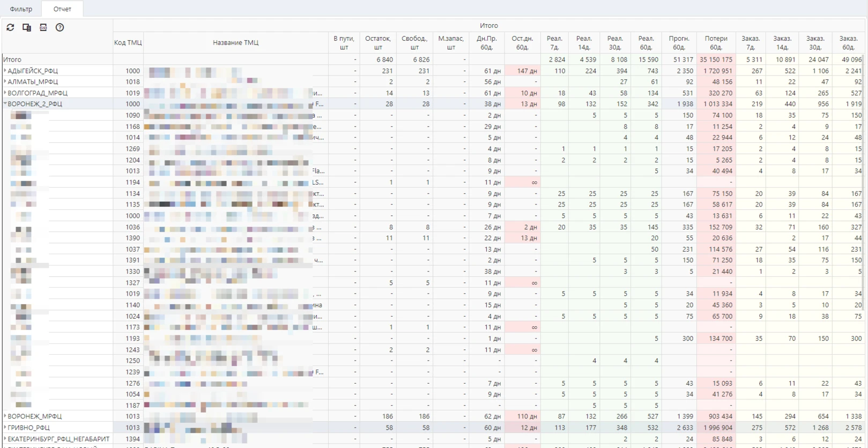
Task: Expand the ГРИВНО_РФЦ group
Action: (x=5, y=428)
